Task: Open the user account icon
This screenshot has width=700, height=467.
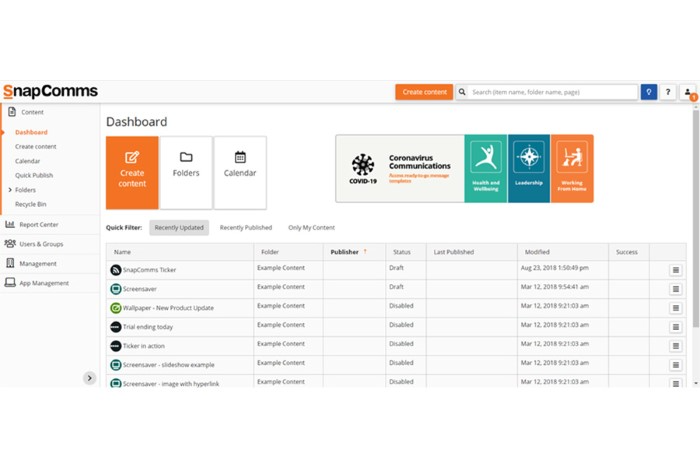Action: point(688,92)
